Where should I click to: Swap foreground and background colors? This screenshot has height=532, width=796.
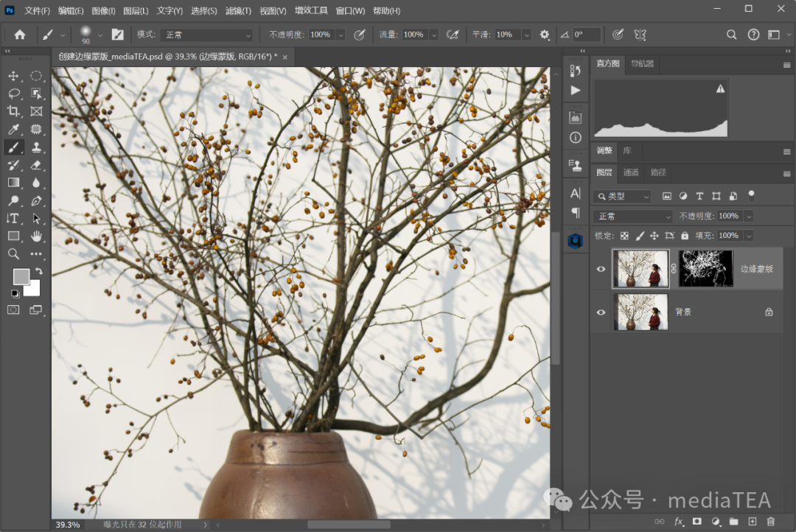(38, 272)
